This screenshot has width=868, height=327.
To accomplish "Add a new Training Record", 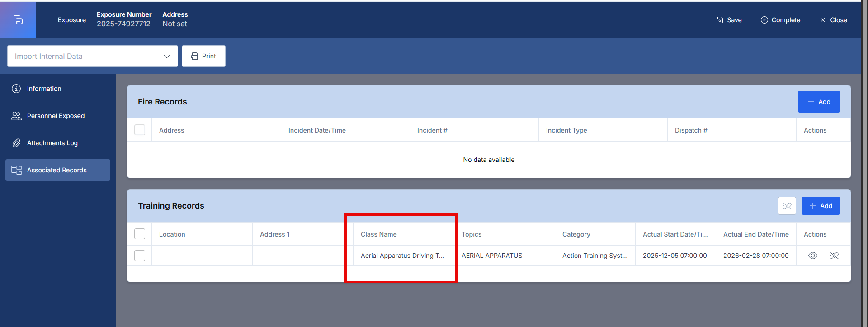I will click(820, 206).
